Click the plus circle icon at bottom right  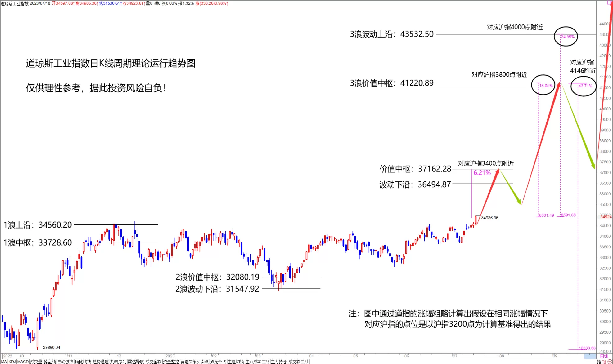(x=610, y=362)
